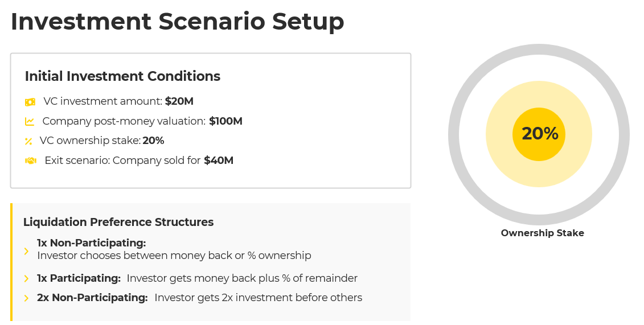The width and height of the screenshot is (644, 325).
Task: Click the Investment Scenario Setup title
Action: click(x=177, y=22)
